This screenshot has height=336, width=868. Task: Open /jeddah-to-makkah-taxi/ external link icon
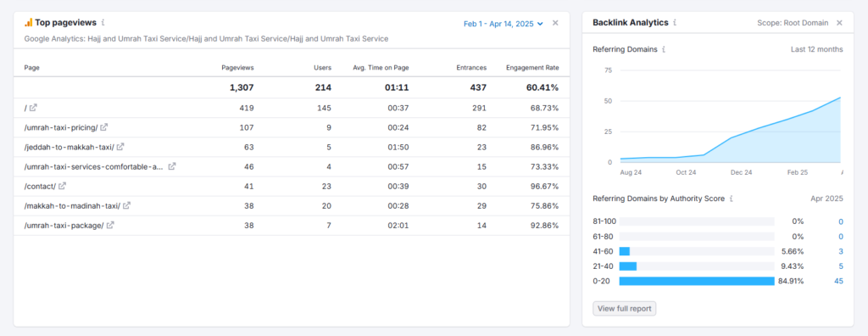pyautogui.click(x=120, y=147)
